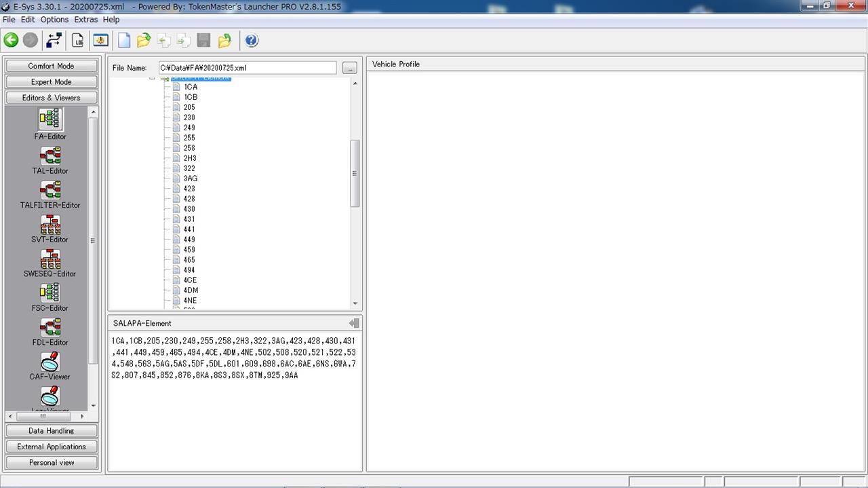Viewport: 868px width, 488px height.
Task: Select tree item 449
Action: (189, 240)
